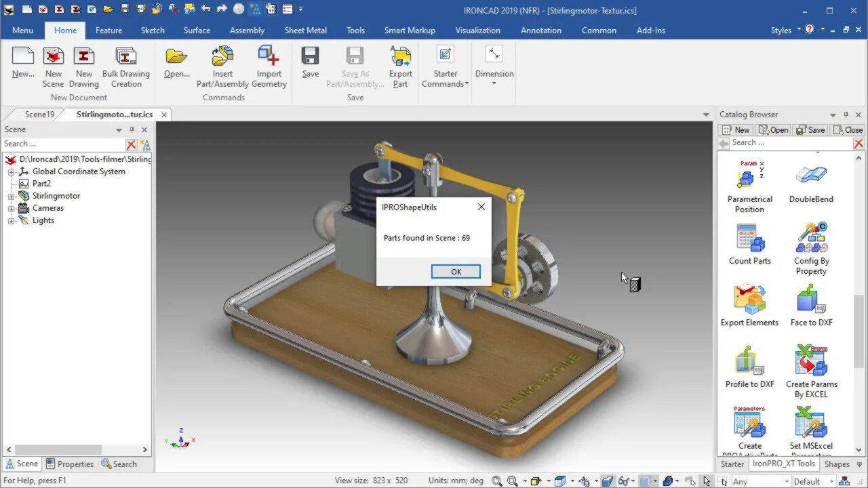The width and height of the screenshot is (868, 488).
Task: Click the Open button in Catalog Browser
Action: tap(773, 130)
